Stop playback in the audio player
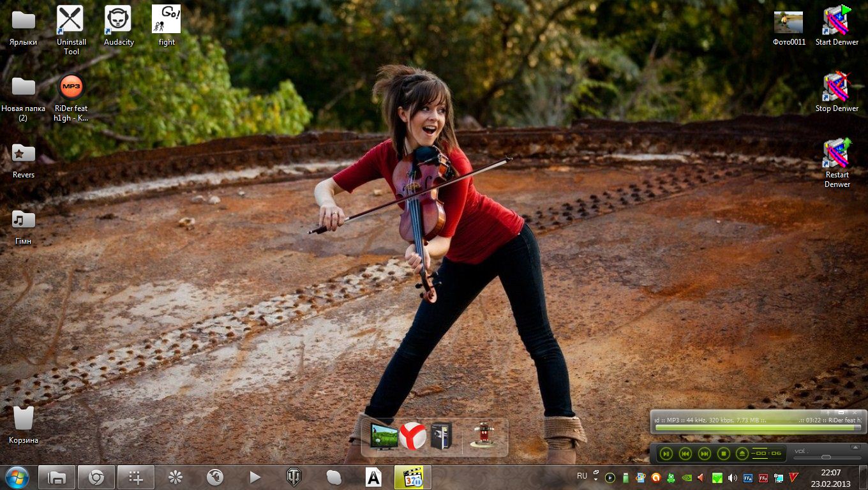 [723, 454]
